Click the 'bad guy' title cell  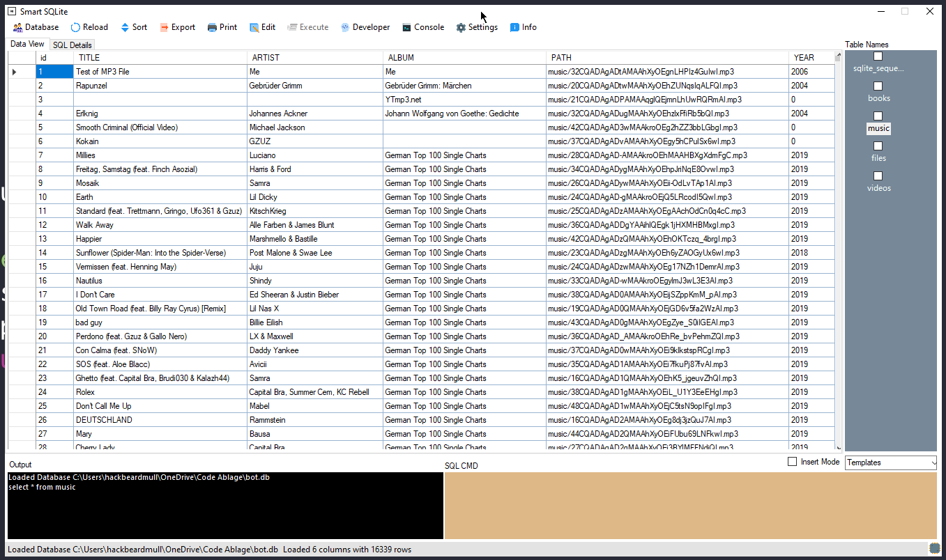(x=160, y=322)
